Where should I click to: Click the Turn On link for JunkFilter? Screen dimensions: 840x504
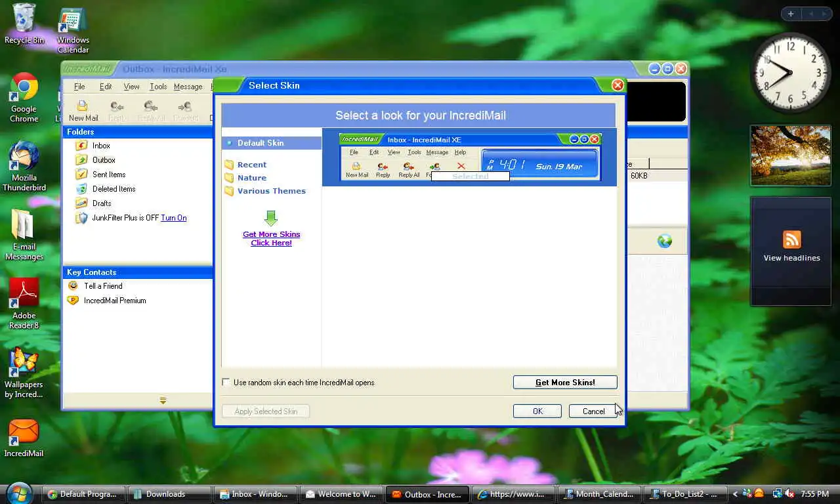[x=174, y=218]
